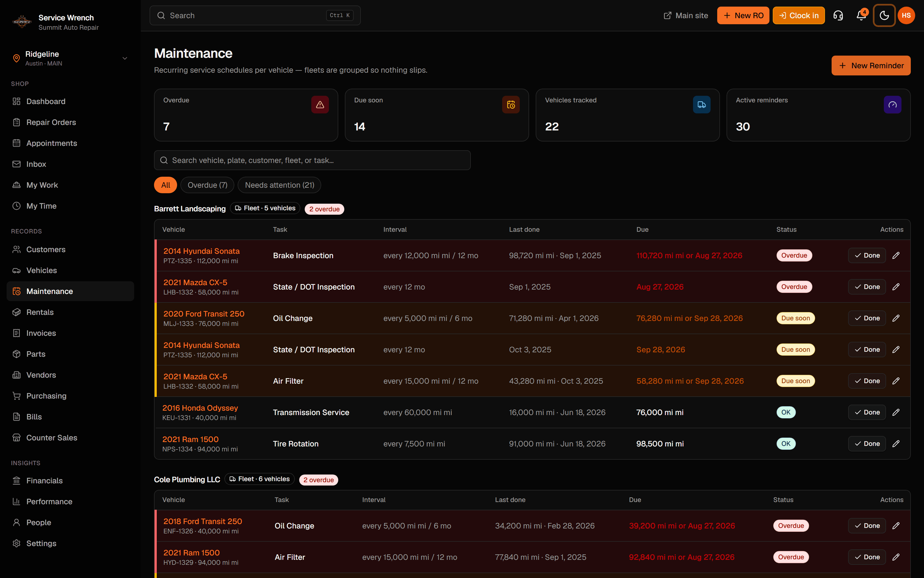Click the OK status on Transmission Service
924x578 pixels.
pos(786,413)
